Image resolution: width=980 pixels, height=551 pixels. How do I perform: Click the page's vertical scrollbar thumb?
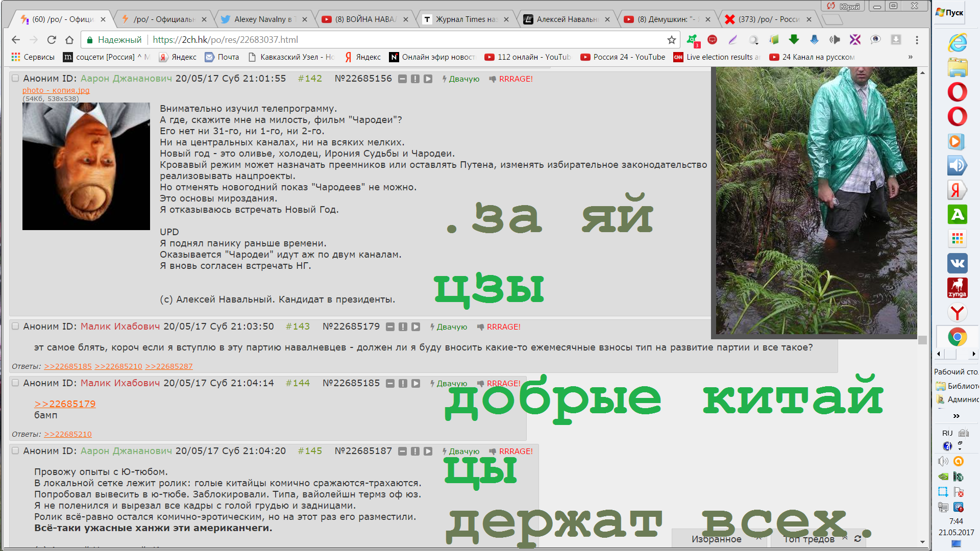click(x=922, y=340)
